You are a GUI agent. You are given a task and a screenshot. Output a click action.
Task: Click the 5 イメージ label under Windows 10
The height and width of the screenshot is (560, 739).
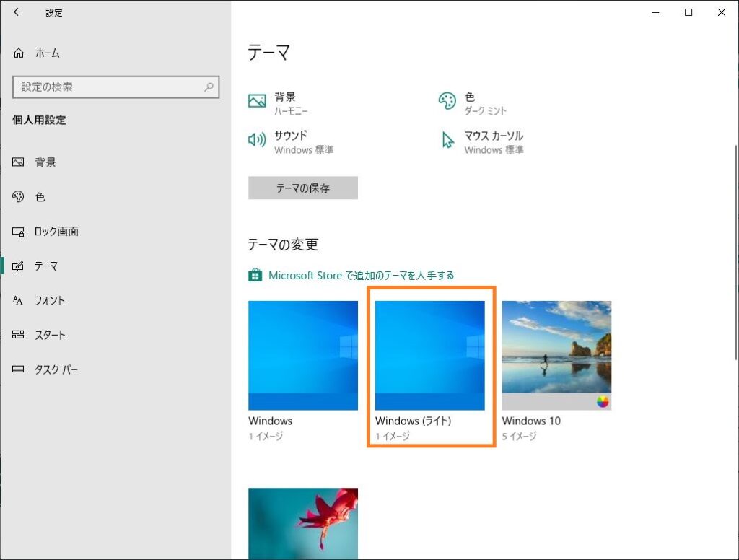tap(519, 436)
